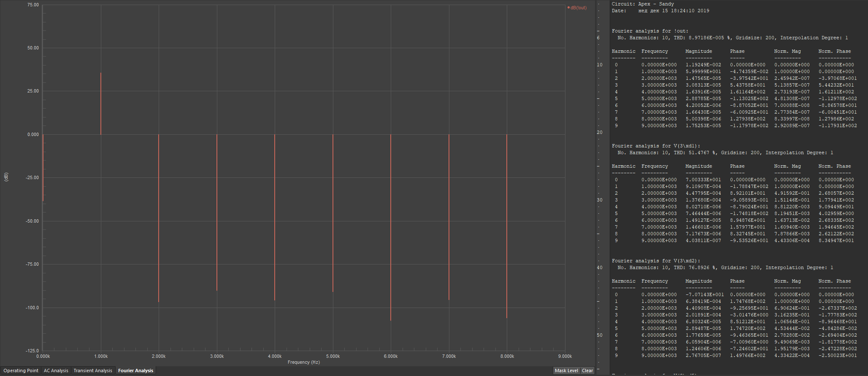Click the Clear button
Screen dimensions: 868x376
[x=587, y=371]
